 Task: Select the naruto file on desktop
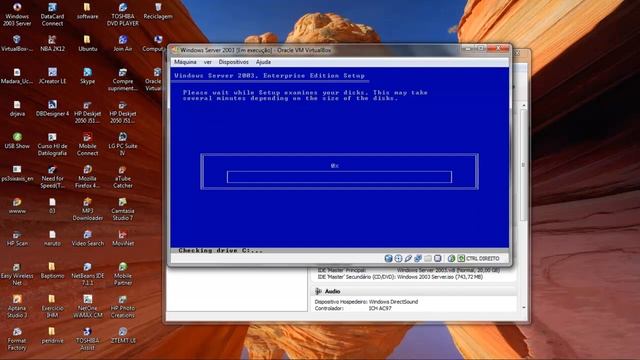pyautogui.click(x=52, y=238)
